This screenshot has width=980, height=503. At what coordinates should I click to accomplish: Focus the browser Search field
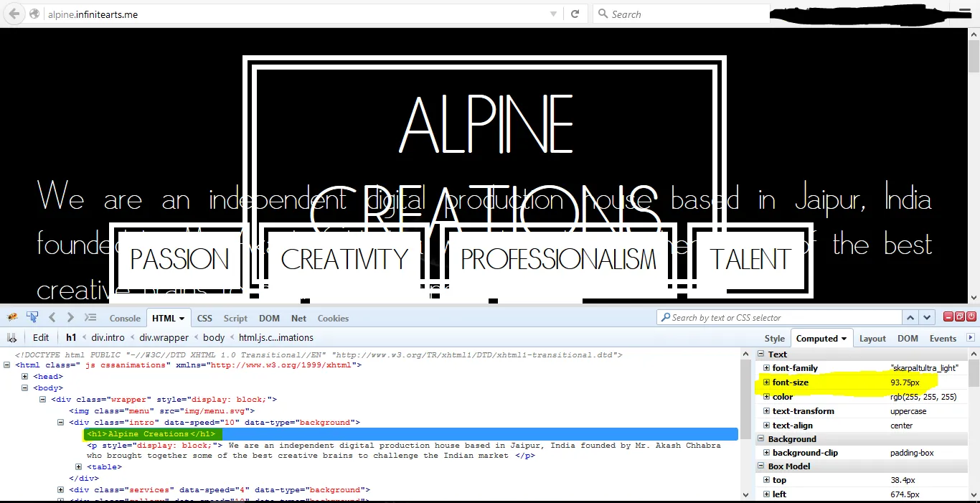681,14
